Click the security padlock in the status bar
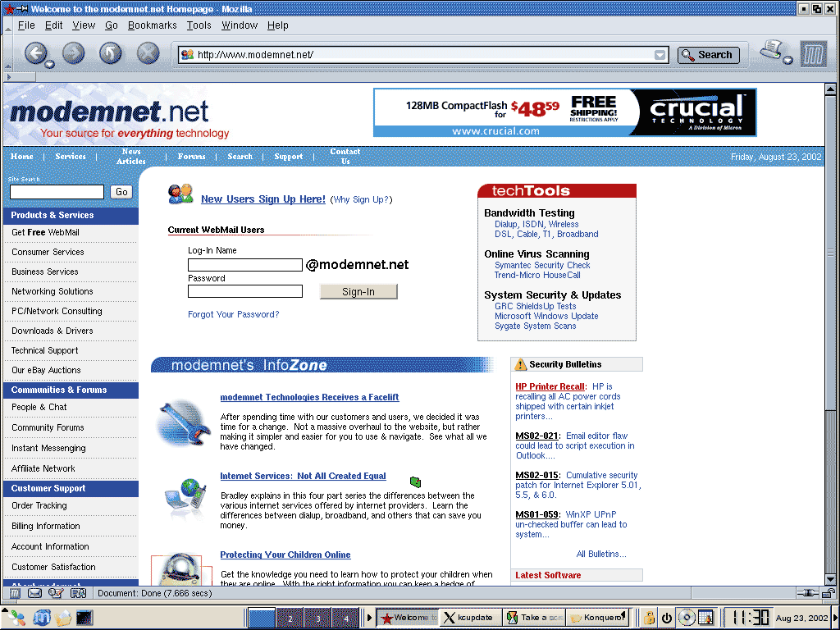This screenshot has height=630, width=840. click(x=829, y=592)
